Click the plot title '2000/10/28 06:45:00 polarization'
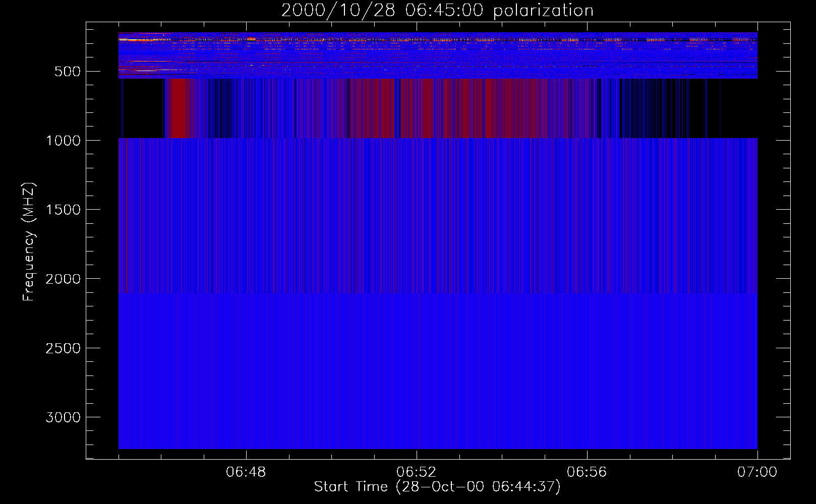This screenshot has height=504, width=816. point(437,10)
